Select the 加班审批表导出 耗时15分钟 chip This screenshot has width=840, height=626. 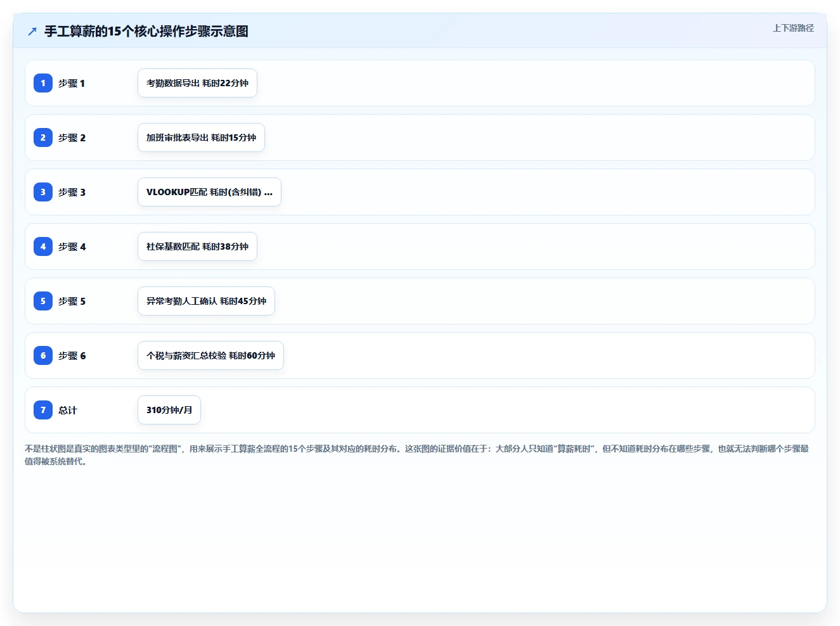[201, 137]
